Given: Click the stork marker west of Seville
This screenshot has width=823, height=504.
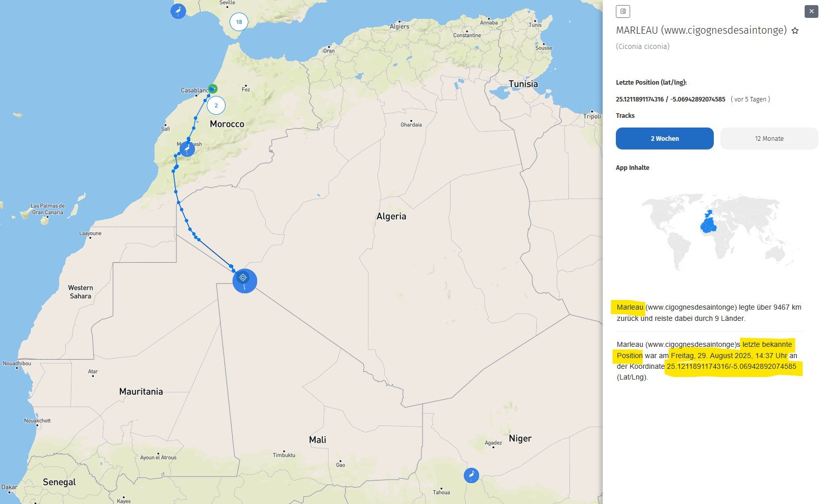Looking at the screenshot, I should click(178, 11).
